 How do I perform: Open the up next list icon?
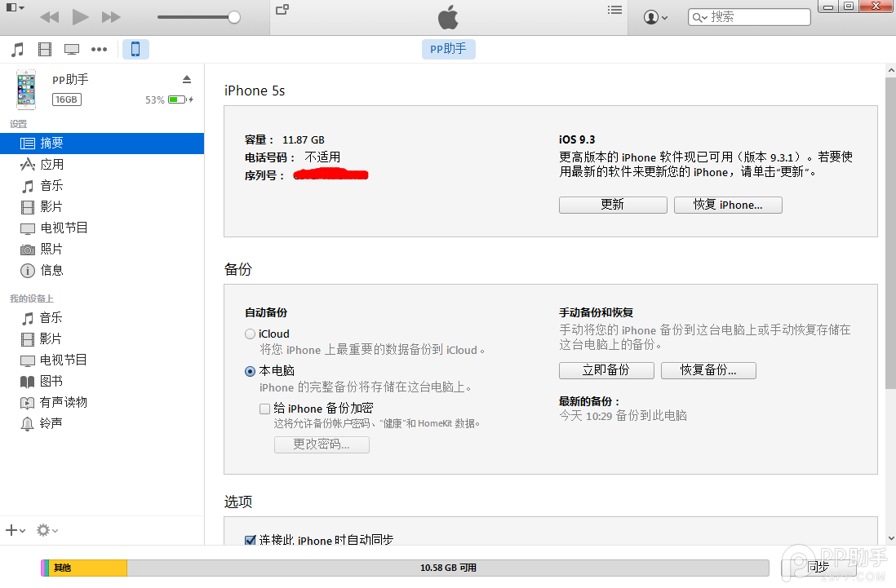pyautogui.click(x=614, y=10)
